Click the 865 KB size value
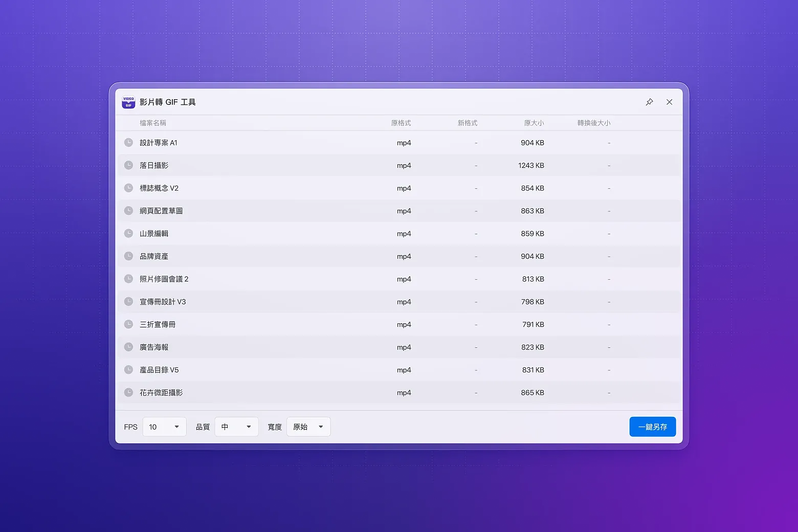The width and height of the screenshot is (798, 532). pos(533,392)
